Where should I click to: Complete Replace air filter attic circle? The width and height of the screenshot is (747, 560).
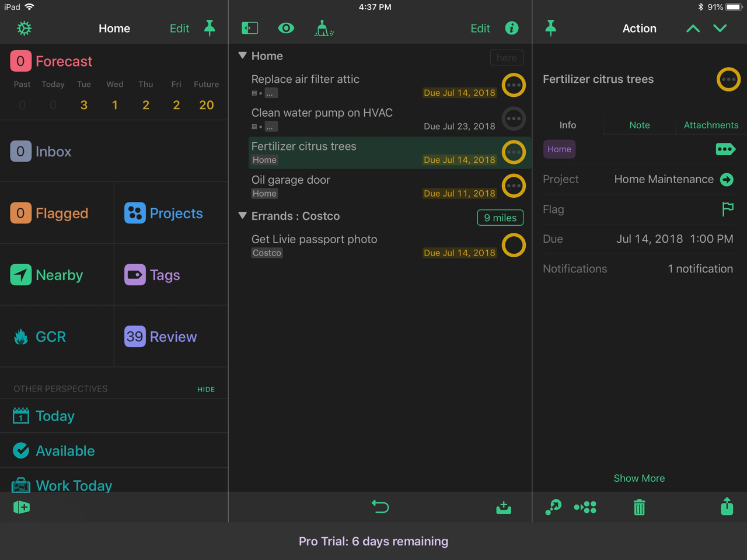[514, 85]
